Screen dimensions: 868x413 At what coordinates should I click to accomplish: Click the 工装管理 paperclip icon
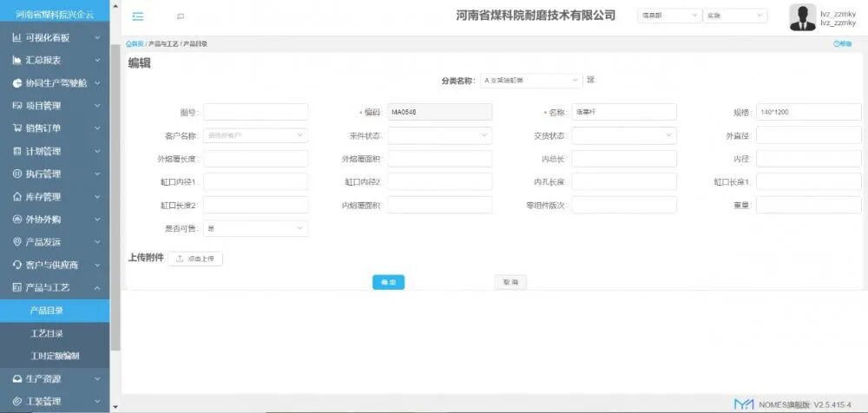(x=16, y=402)
